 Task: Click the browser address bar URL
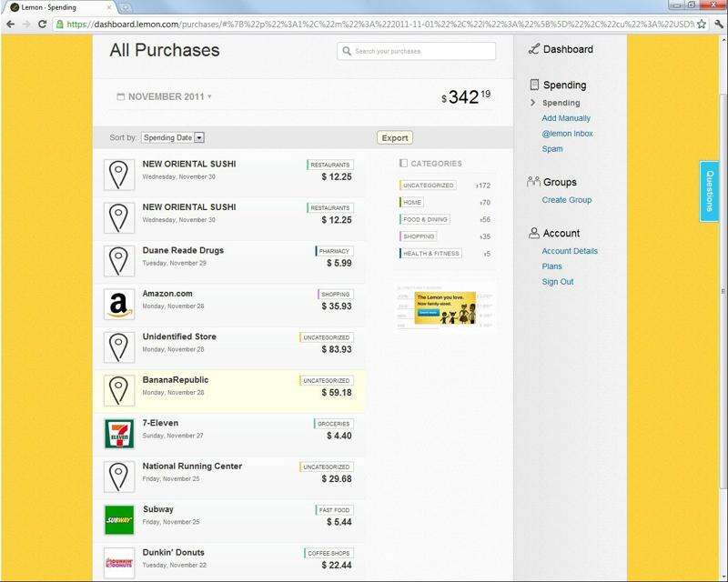tap(379, 25)
